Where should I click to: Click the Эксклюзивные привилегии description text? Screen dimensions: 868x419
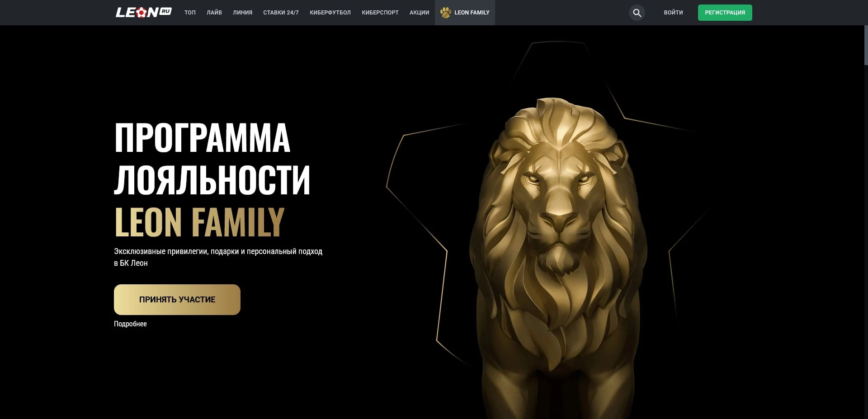tap(218, 257)
